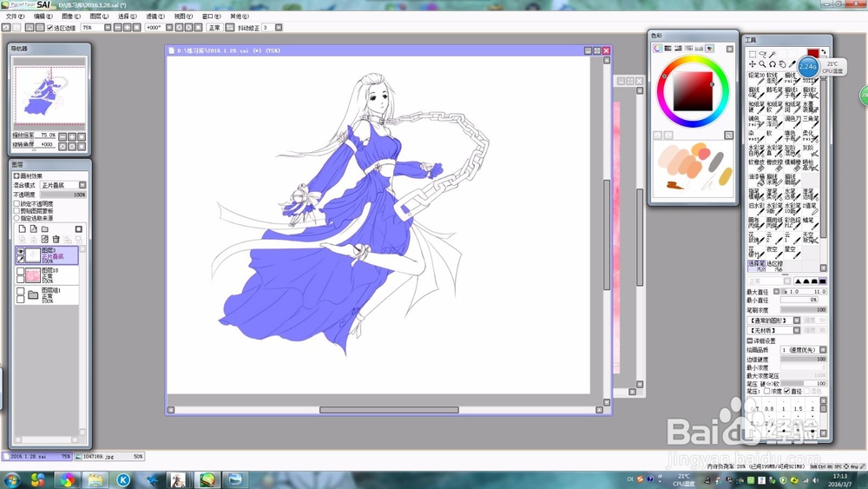Collapse the 详细设置 section
Image resolution: width=868 pixels, height=489 pixels.
point(750,340)
